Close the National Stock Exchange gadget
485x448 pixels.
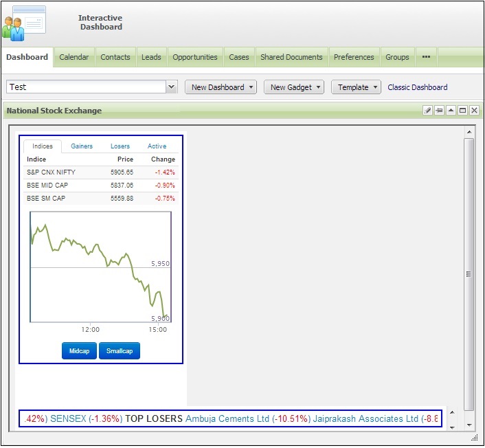pyautogui.click(x=474, y=110)
